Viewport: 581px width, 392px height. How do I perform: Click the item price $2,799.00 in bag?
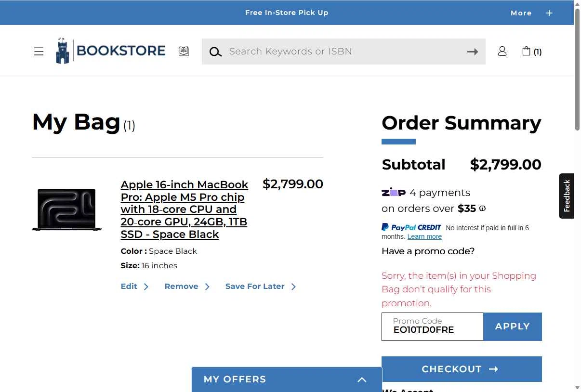(x=293, y=184)
